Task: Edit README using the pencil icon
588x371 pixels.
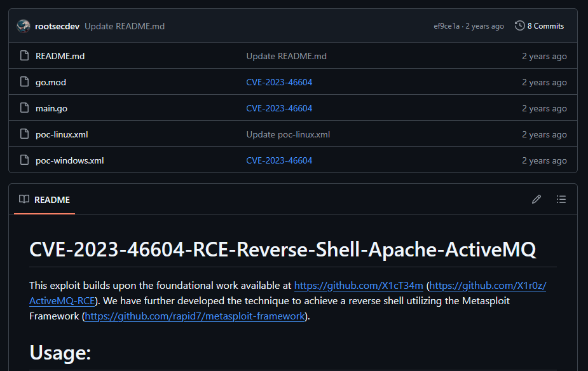Action: point(537,199)
